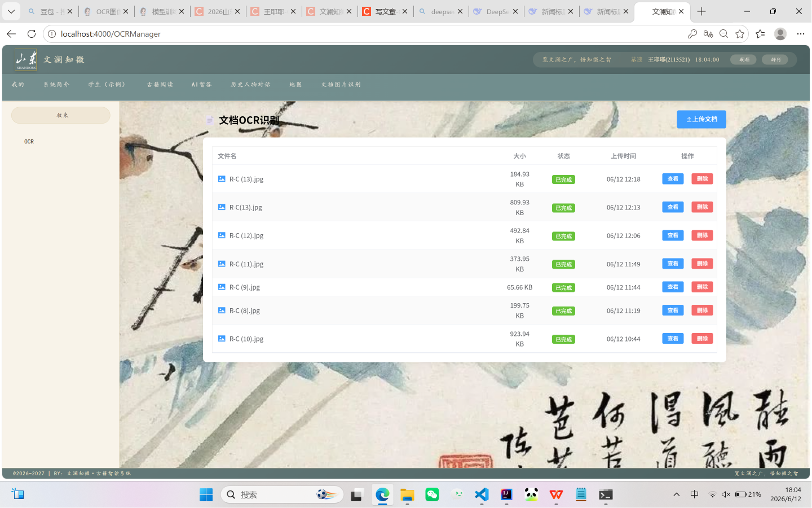The width and height of the screenshot is (812, 508).
Task: Click the image icon of R-C (13).jpg
Action: 222,179
